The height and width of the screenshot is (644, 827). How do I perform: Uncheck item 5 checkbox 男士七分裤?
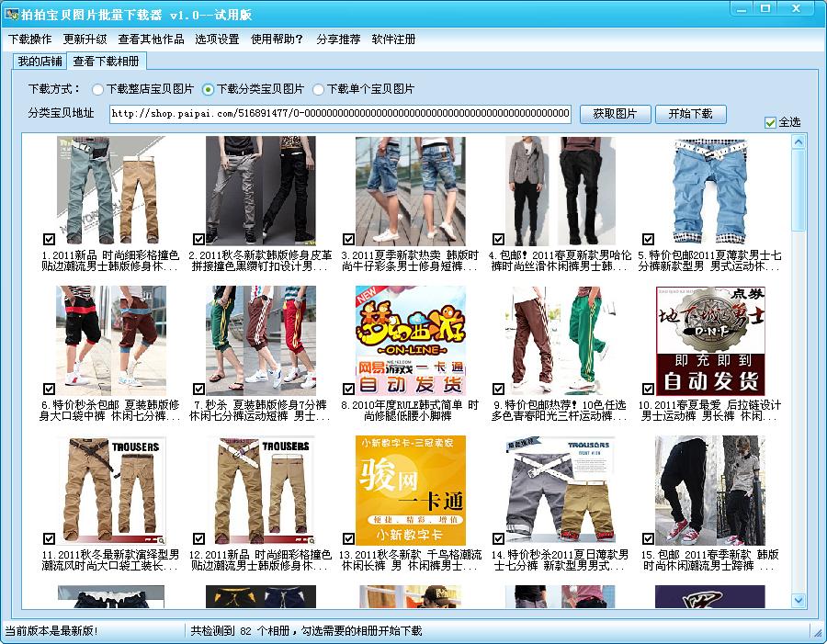[x=648, y=239]
